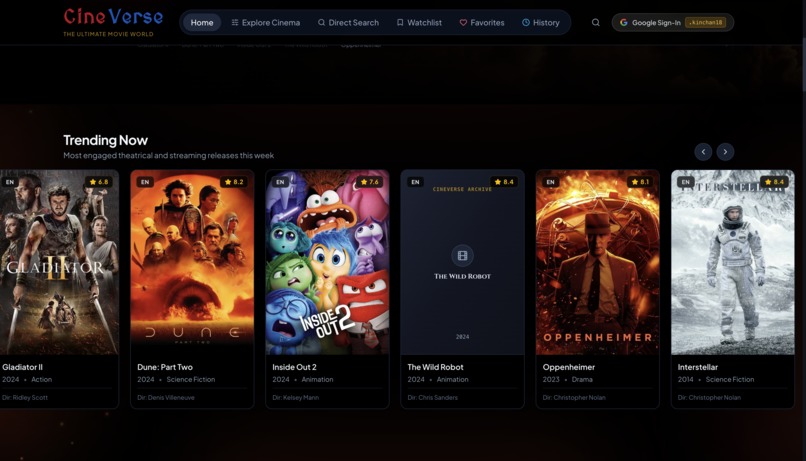Click 8.1 star rating on Oppenheimer
Screen dimensions: 806x461
coord(639,182)
